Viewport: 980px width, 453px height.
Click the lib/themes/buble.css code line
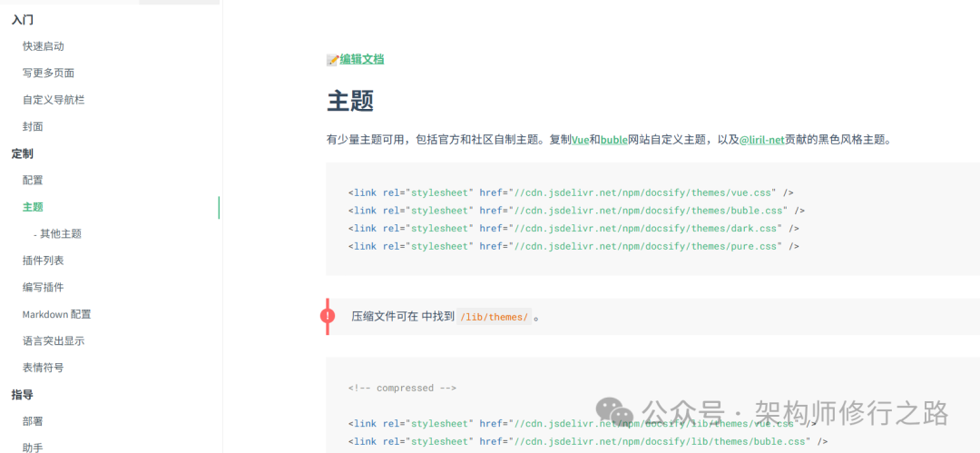(587, 442)
